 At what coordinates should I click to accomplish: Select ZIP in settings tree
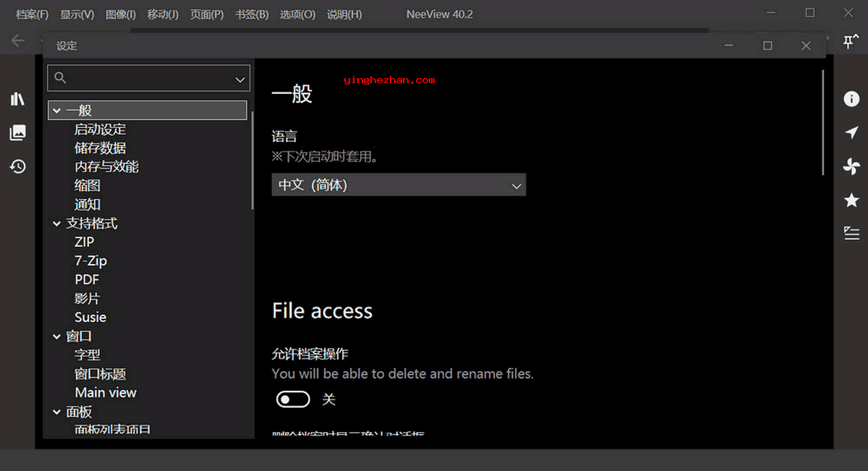[84, 242]
